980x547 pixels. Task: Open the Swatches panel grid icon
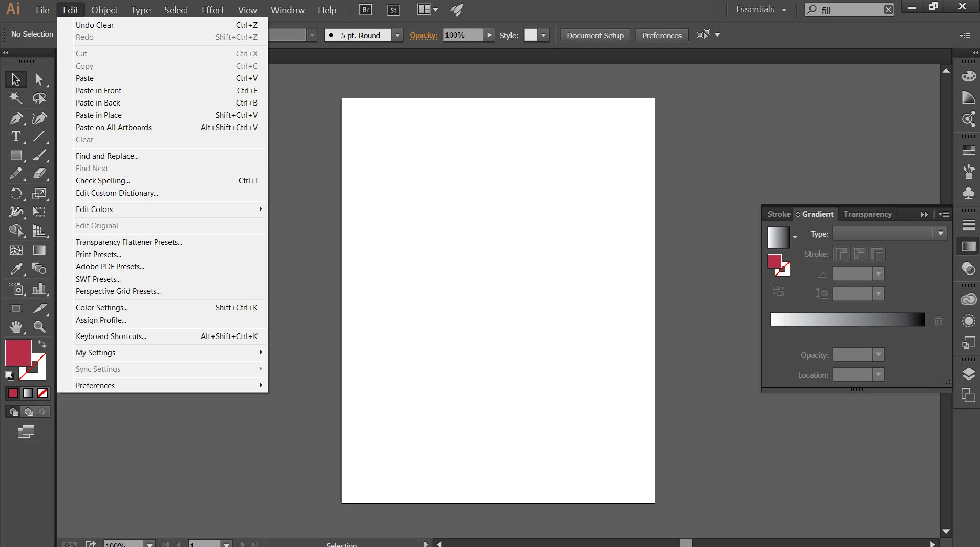click(968, 150)
